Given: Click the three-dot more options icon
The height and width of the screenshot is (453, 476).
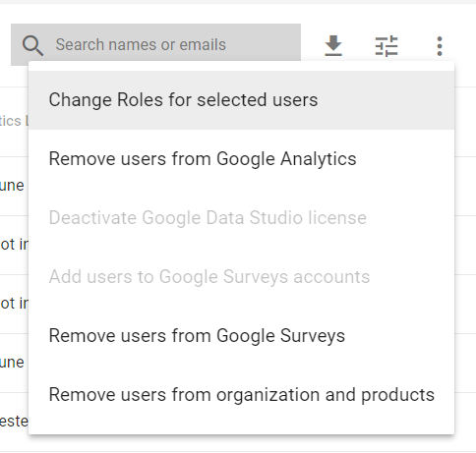Looking at the screenshot, I should click(440, 46).
